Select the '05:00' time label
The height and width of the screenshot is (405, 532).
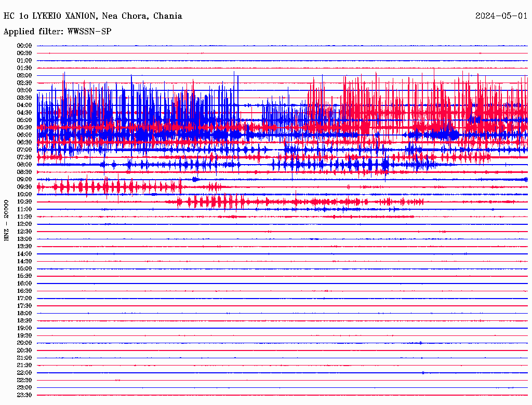(24, 120)
